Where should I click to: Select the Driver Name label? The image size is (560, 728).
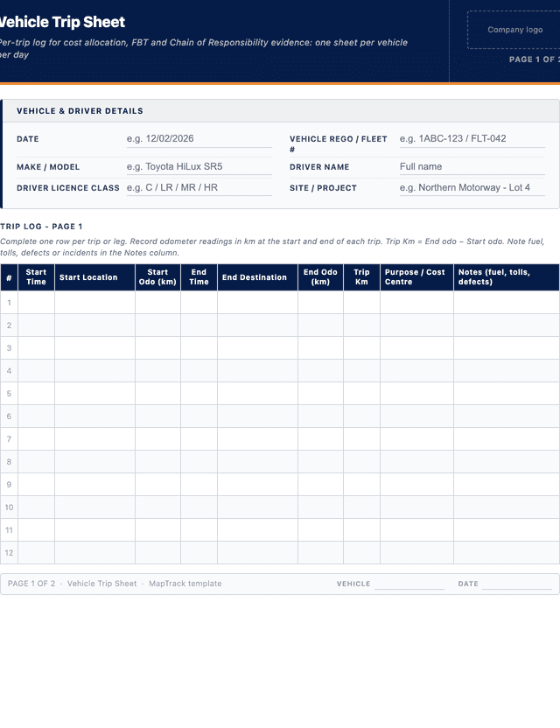point(319,167)
